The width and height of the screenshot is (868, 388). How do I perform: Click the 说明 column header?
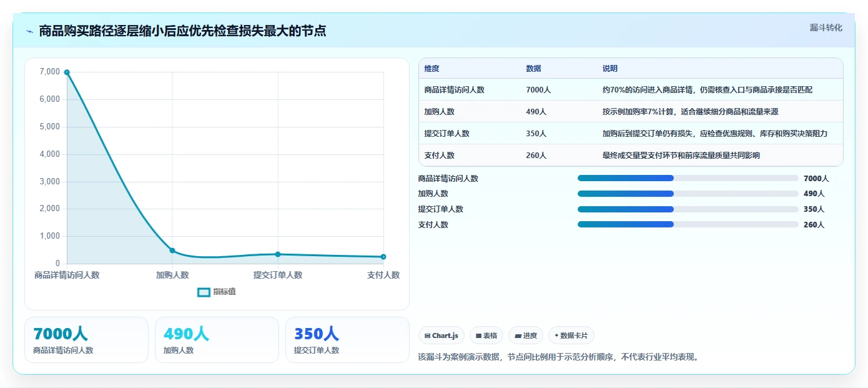pos(609,69)
